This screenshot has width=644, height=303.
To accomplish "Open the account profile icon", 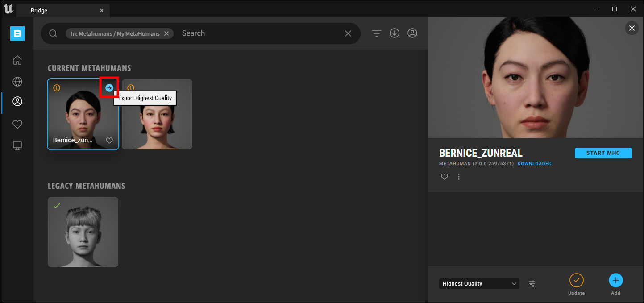I will click(x=412, y=33).
